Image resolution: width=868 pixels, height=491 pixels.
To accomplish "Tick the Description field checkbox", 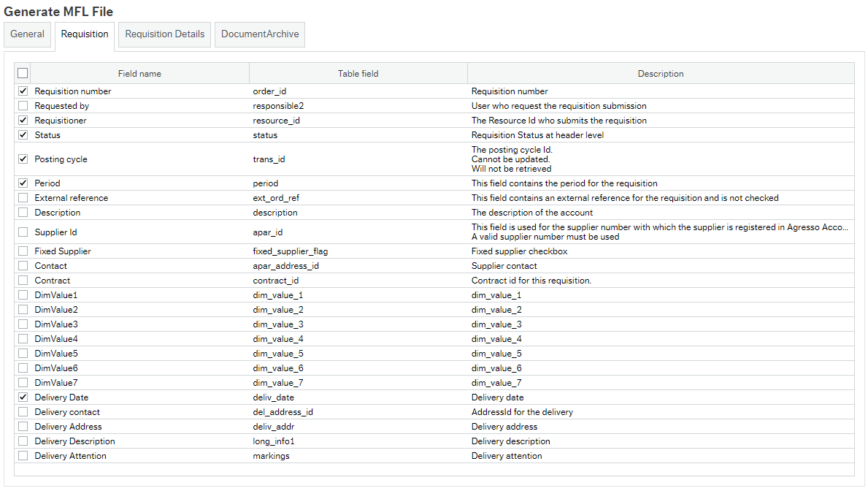I will click(x=23, y=212).
